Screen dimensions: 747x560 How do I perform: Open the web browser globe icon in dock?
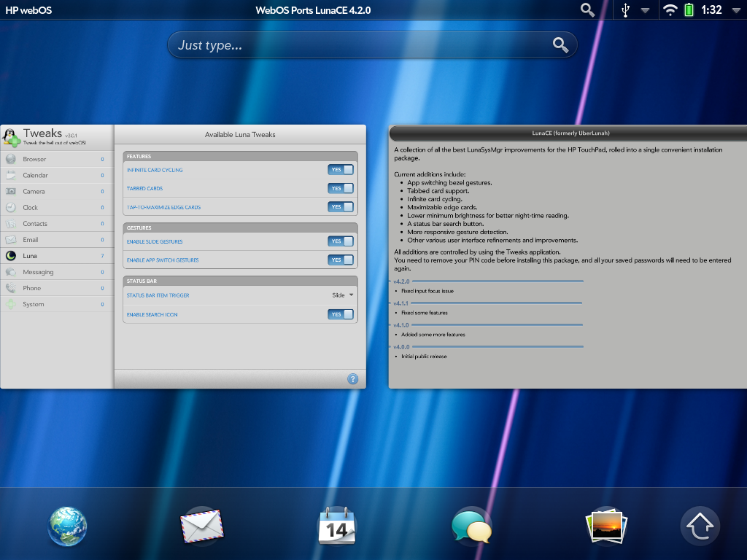(67, 526)
